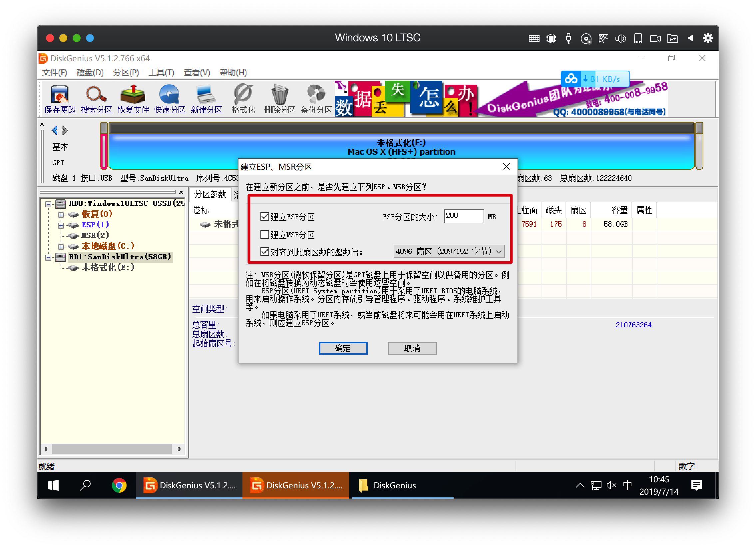Open Search Partitions (搜索分区) tool
The height and width of the screenshot is (548, 756).
tap(97, 99)
